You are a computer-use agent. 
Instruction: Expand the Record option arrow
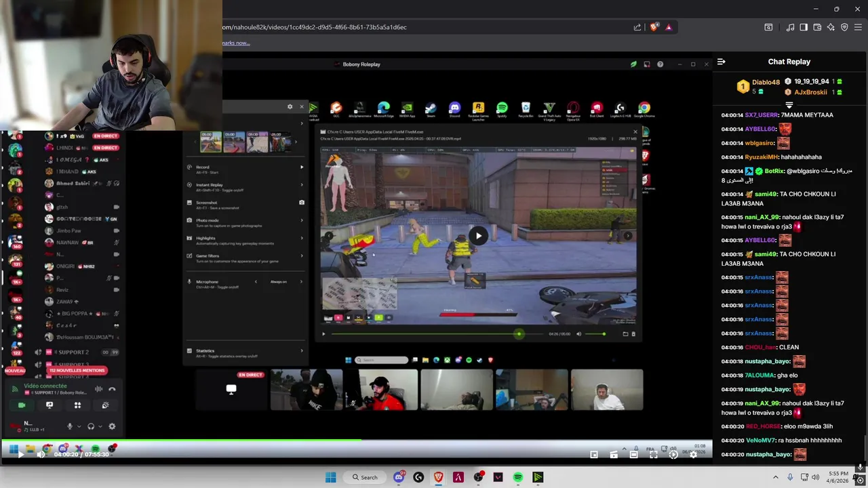tap(302, 167)
